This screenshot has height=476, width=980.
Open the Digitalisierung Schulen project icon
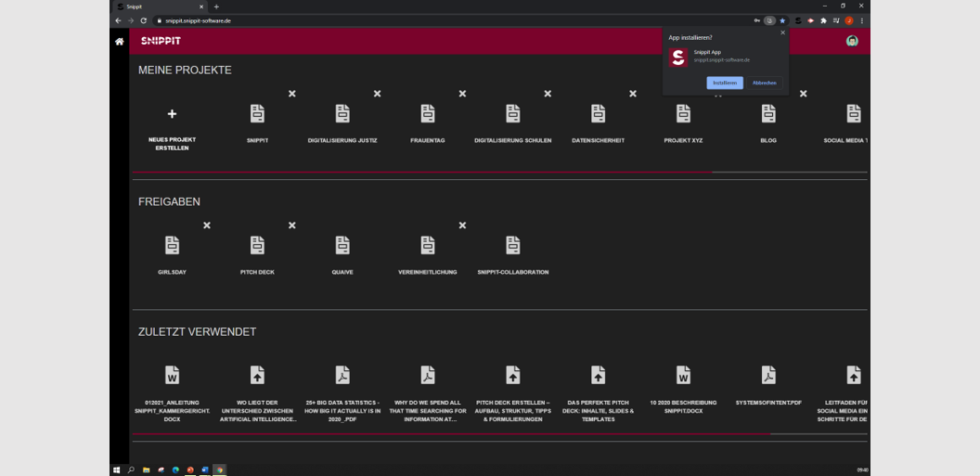point(513,114)
